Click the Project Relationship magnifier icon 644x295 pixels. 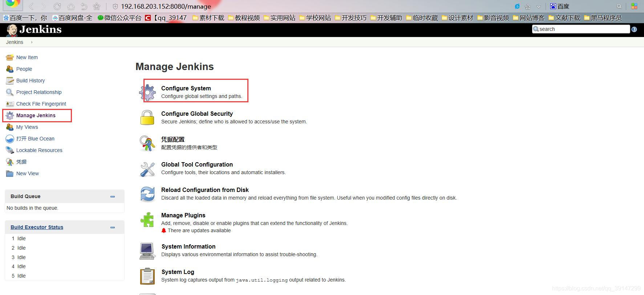pos(10,92)
